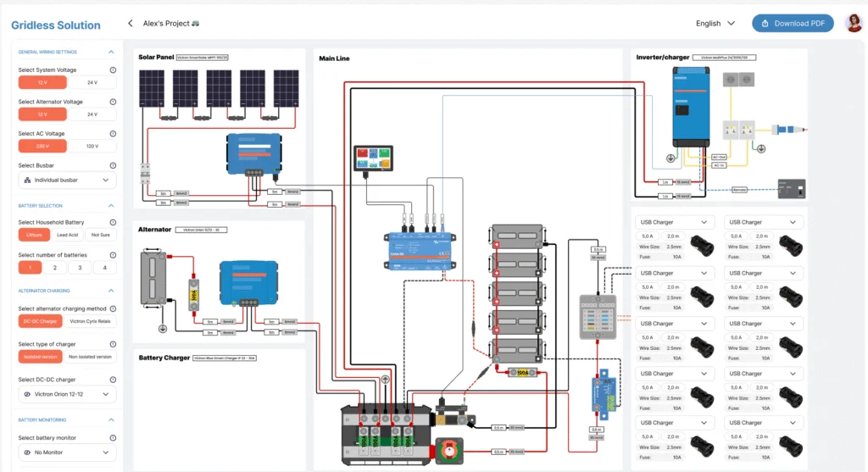Screen dimensions: 868x472
Task: Click the Download PDF button
Action: pos(793,23)
